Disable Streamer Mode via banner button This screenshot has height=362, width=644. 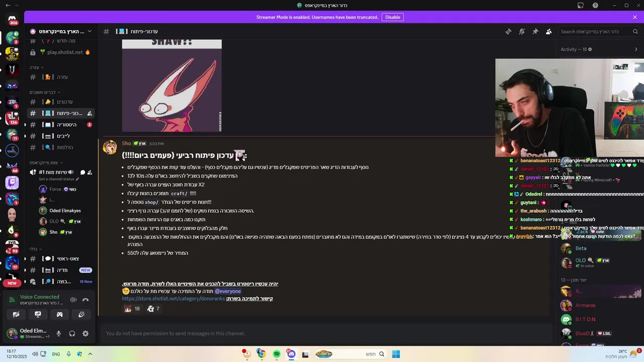pos(392,17)
